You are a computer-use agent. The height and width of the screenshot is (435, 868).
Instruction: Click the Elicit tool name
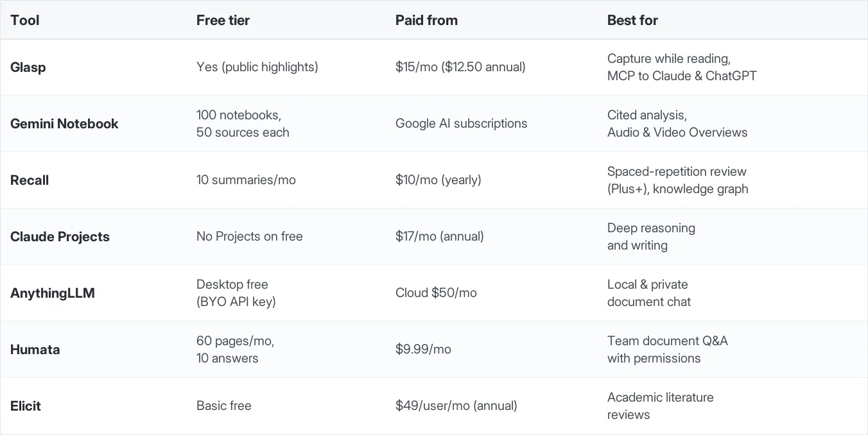(x=26, y=406)
